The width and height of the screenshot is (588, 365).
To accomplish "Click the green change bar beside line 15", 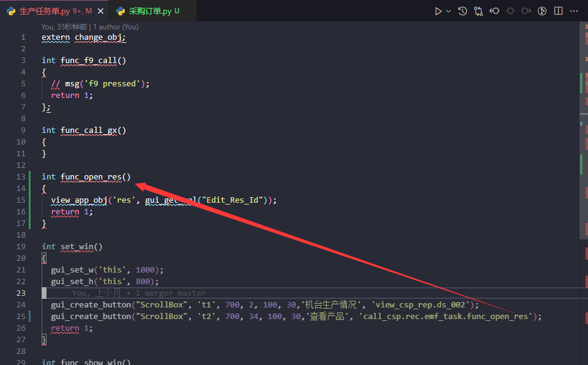I will [x=29, y=200].
